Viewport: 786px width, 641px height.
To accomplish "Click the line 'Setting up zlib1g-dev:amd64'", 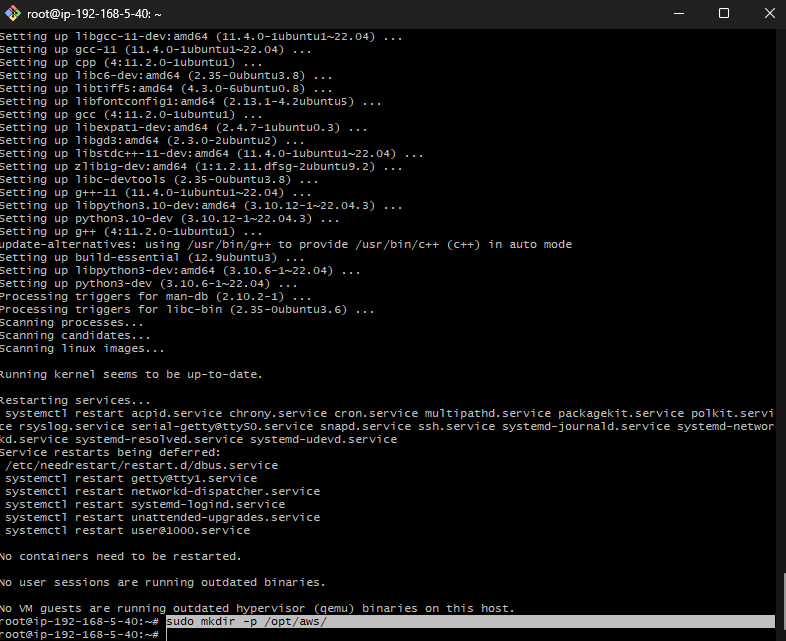I will pos(201,167).
